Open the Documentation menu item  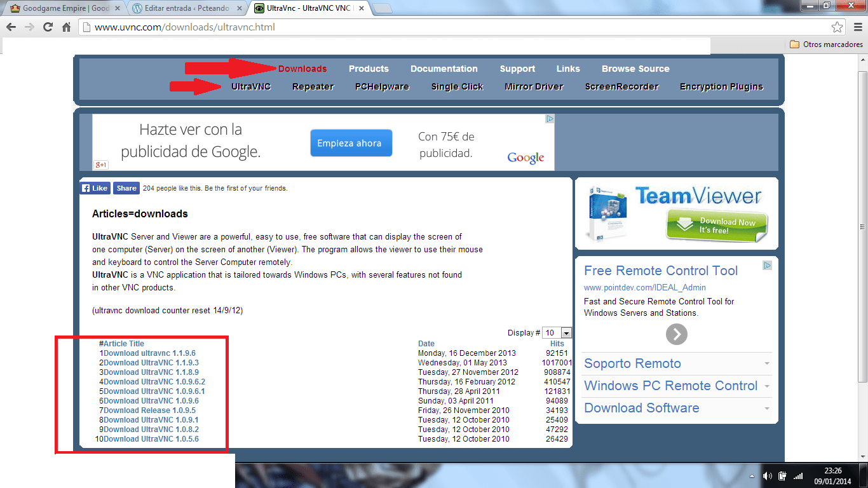[x=444, y=69]
